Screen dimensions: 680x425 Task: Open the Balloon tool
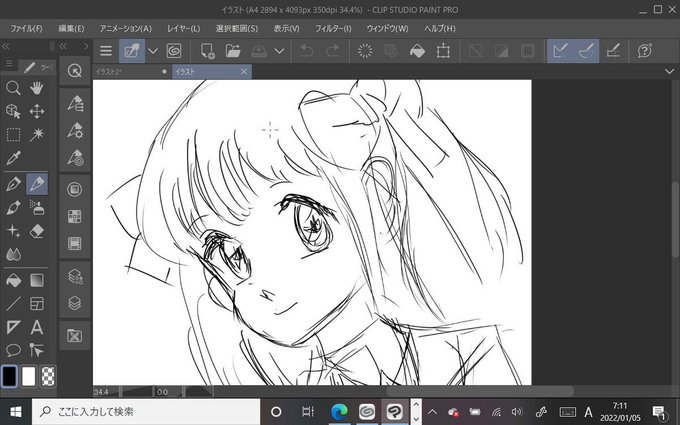pyautogui.click(x=13, y=350)
